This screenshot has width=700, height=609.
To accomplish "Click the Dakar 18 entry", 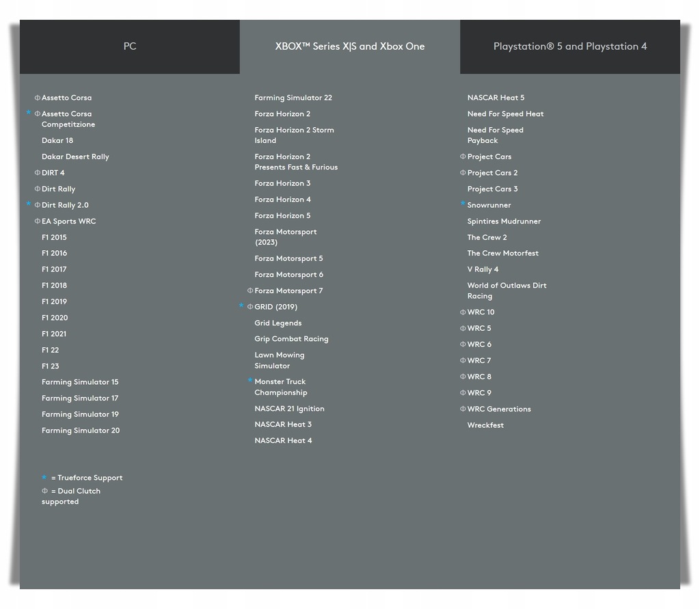I will coord(57,141).
